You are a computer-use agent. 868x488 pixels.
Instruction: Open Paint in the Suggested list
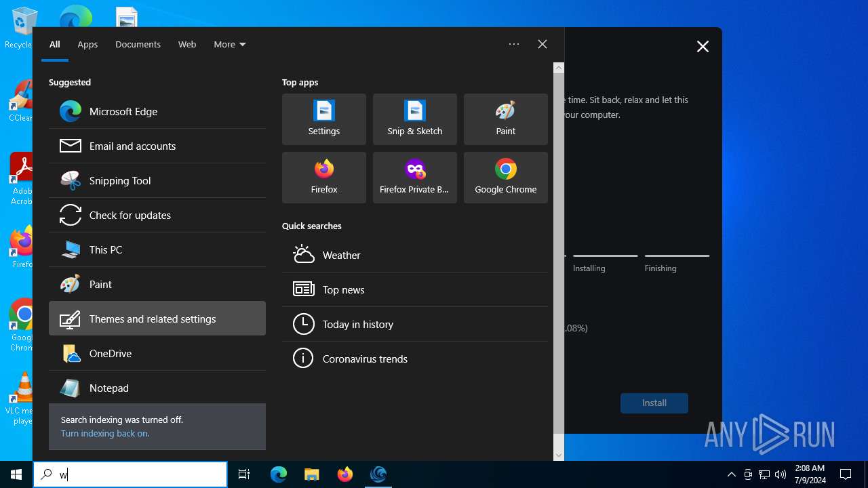pos(157,284)
